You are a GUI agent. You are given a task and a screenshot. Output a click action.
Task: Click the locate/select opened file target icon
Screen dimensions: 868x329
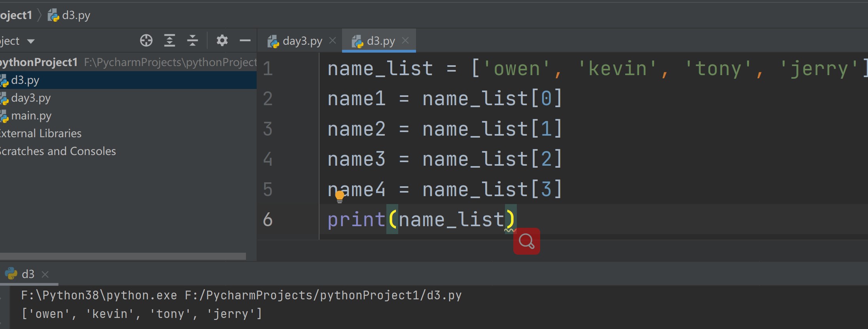pos(146,41)
